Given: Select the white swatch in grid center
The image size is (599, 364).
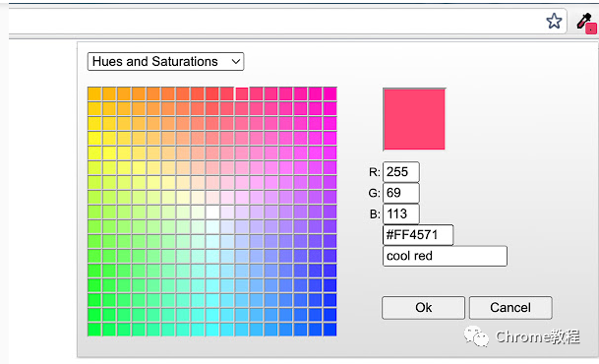Looking at the screenshot, I should point(212,212).
